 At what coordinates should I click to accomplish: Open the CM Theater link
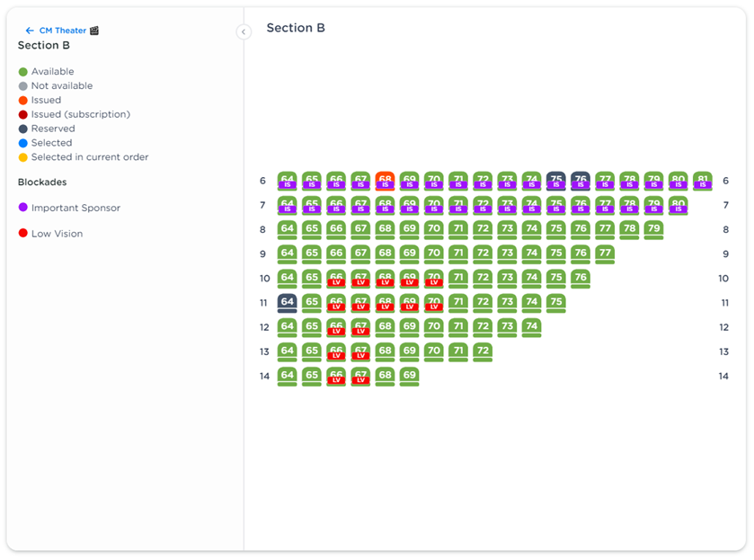point(62,31)
